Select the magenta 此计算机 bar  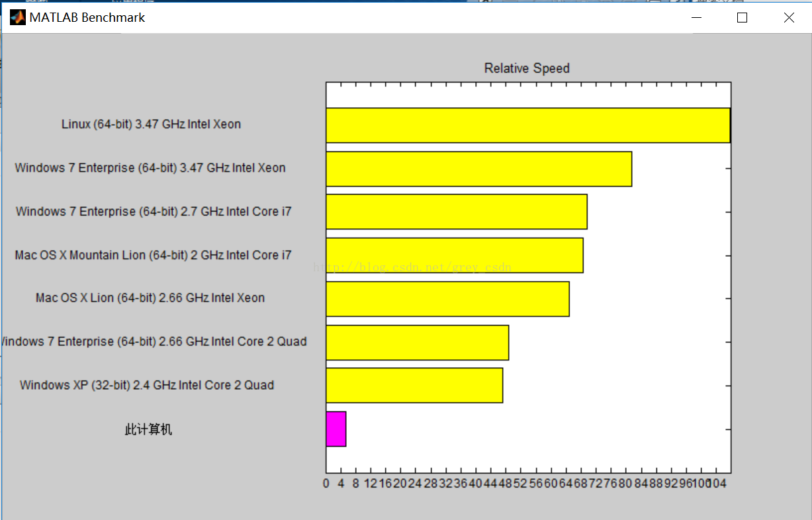point(336,429)
